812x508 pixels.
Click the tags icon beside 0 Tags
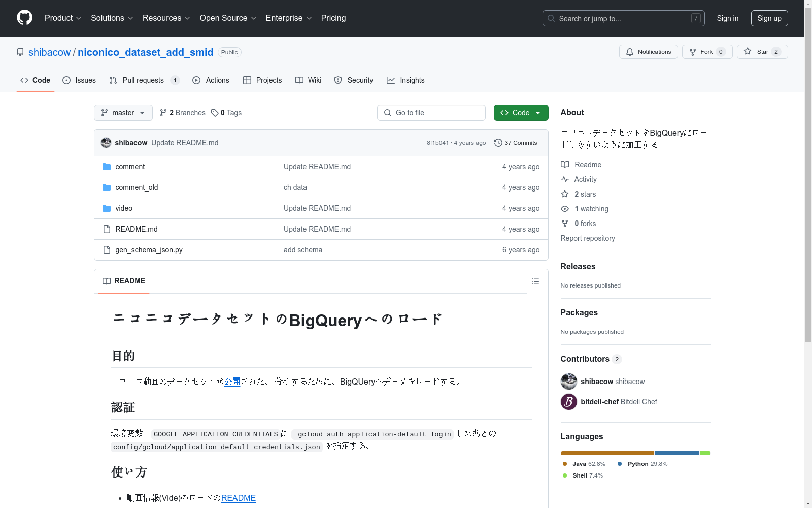(215, 113)
